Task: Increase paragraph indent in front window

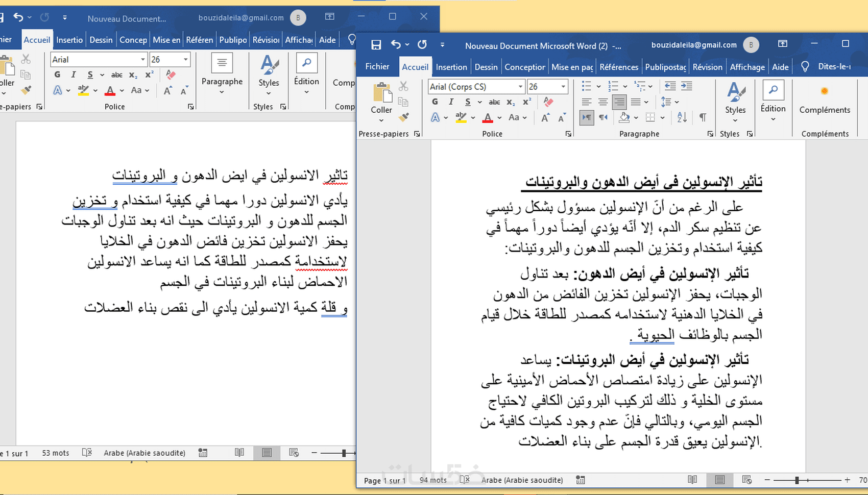Action: pyautogui.click(x=687, y=86)
